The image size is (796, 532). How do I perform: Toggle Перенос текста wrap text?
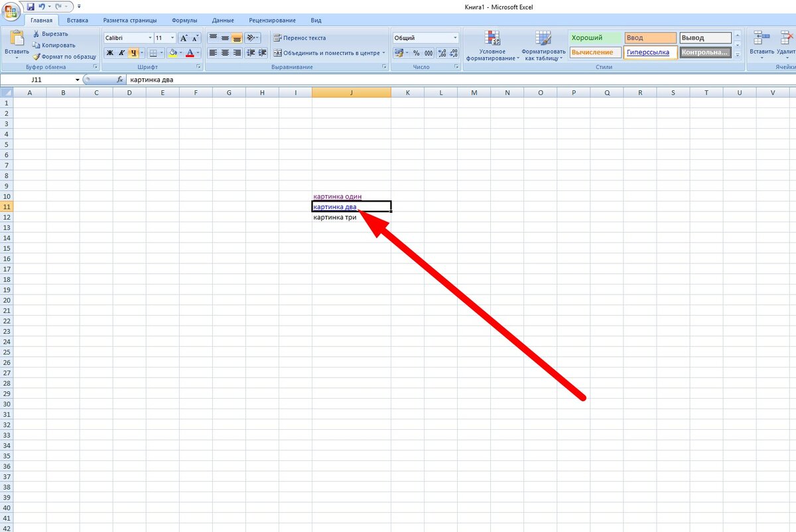(x=300, y=38)
